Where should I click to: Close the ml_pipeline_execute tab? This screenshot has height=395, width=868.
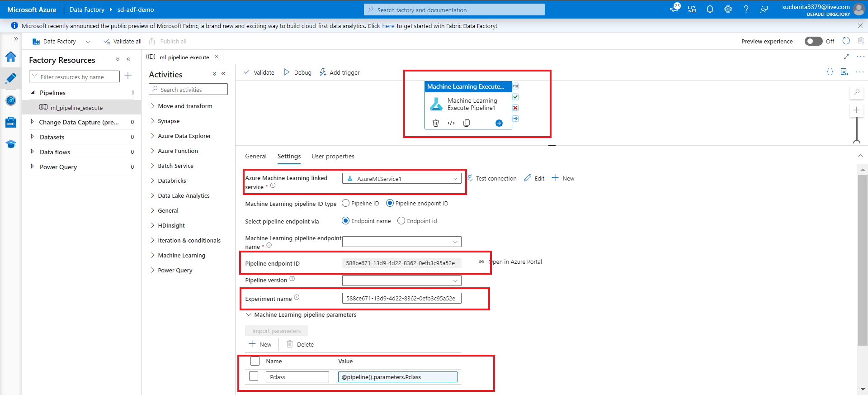(217, 57)
